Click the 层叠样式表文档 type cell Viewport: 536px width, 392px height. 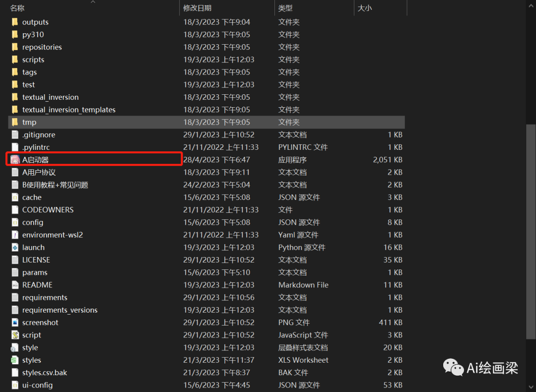(303, 347)
